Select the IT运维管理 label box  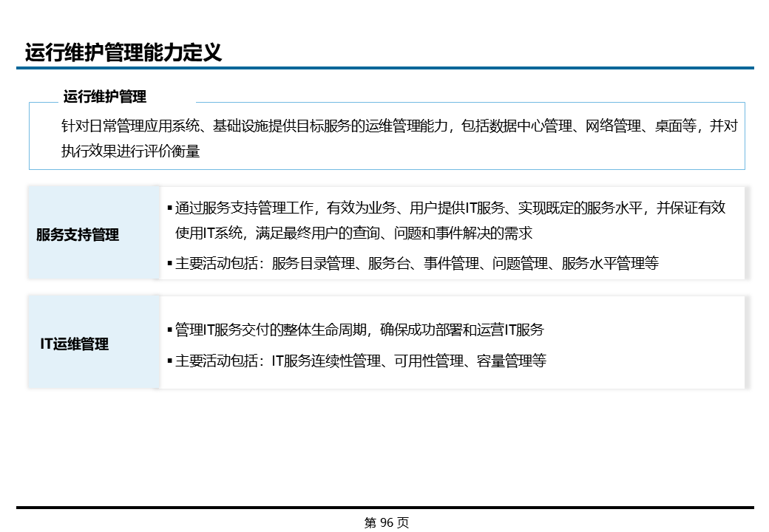pos(94,342)
